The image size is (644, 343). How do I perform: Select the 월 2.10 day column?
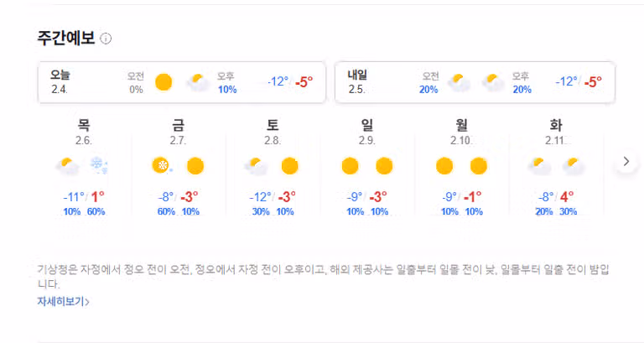point(462,167)
